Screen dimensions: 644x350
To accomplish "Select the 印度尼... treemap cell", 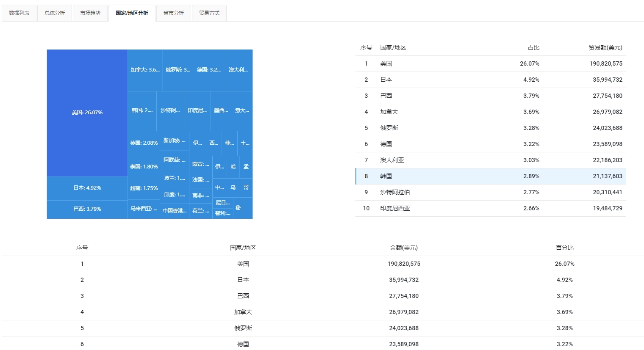I will 197,110.
